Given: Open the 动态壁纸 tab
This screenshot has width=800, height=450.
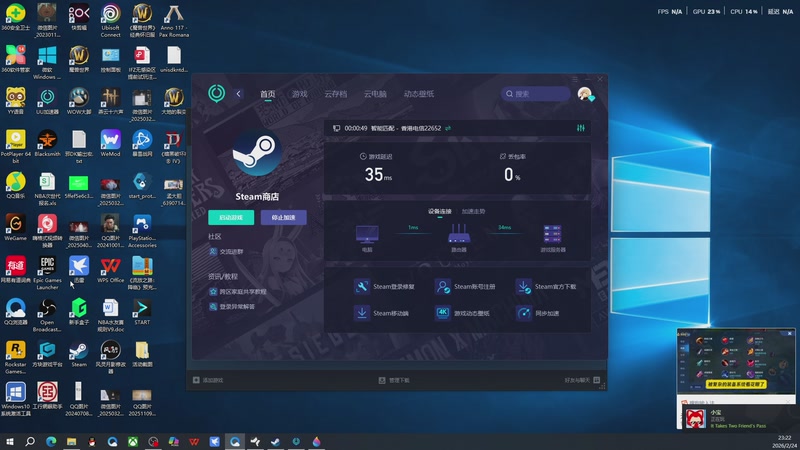Looking at the screenshot, I should tap(419, 94).
